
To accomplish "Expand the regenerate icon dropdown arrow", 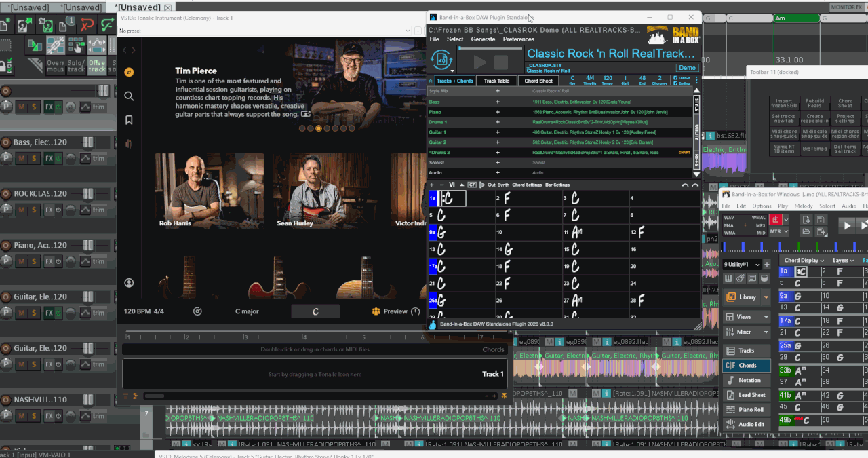I will click(x=452, y=69).
